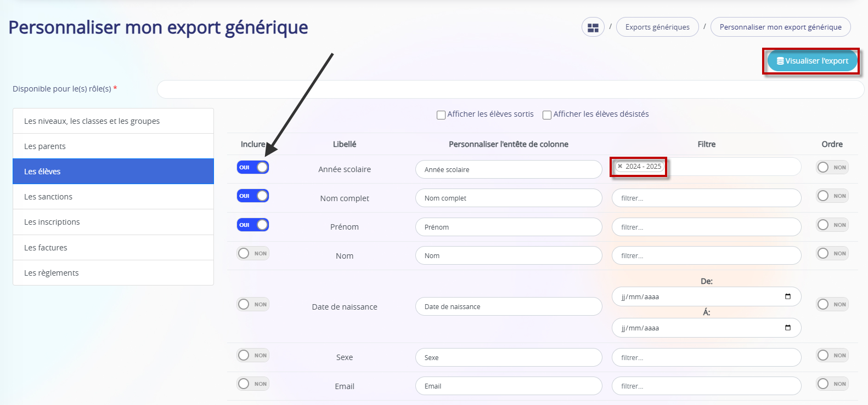Click the Filtre column heading
Viewport: 868px width, 405px height.
[707, 144]
